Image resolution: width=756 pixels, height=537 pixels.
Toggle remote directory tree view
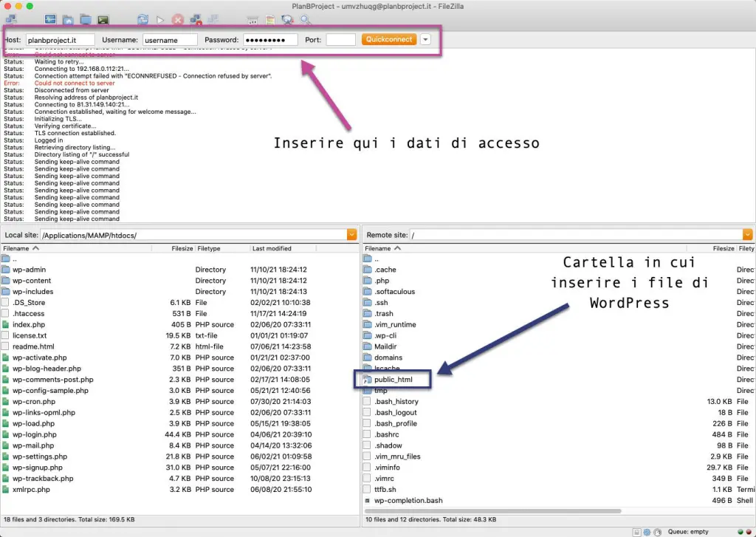click(86, 19)
